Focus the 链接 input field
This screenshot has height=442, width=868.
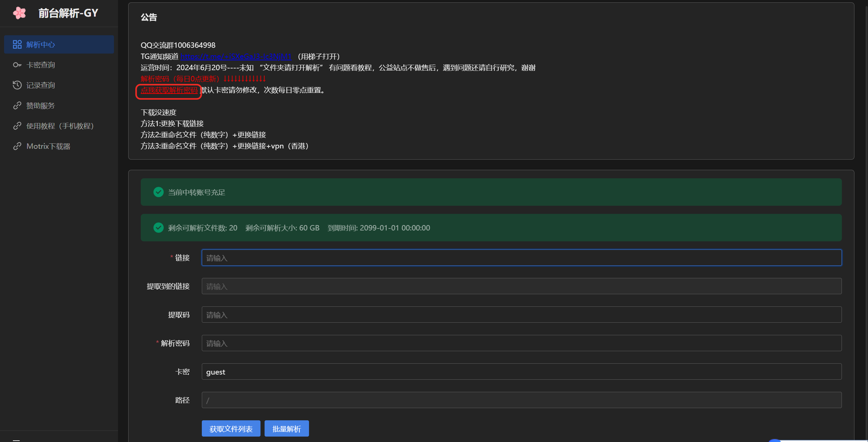pyautogui.click(x=521, y=258)
